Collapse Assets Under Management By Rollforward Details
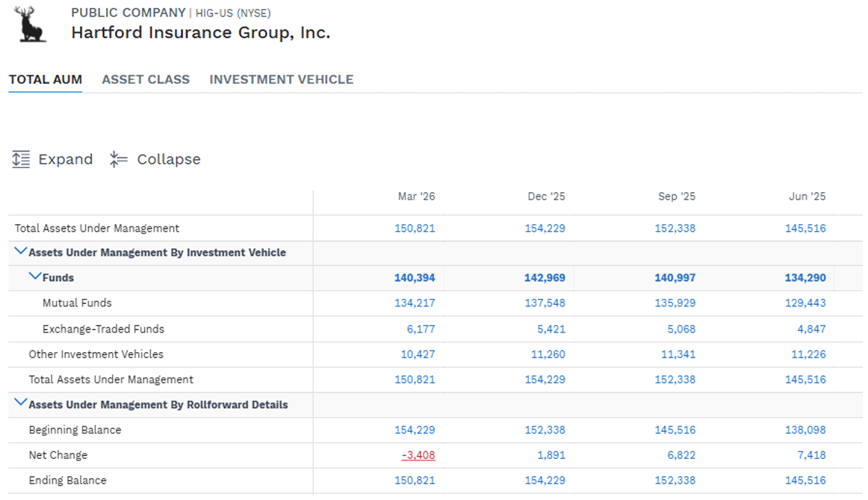Screen dimensions: 868x500 pyautogui.click(x=20, y=403)
